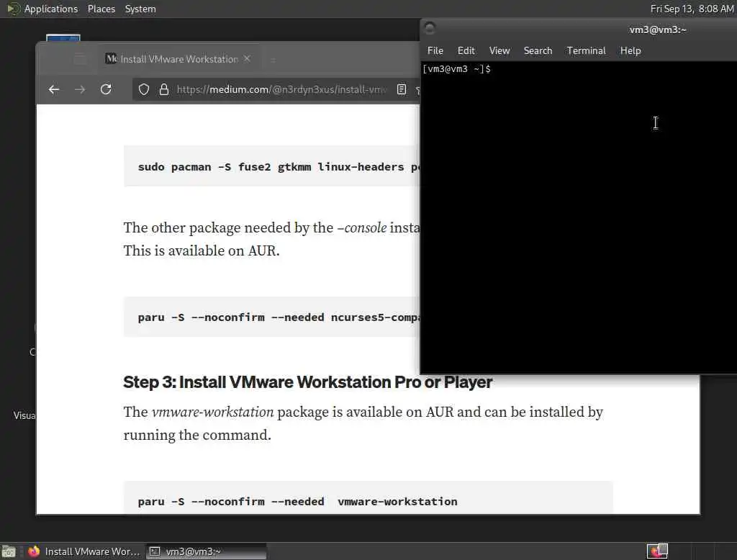Click the Medium favicon on the tab
The image size is (737, 560).
(x=112, y=59)
